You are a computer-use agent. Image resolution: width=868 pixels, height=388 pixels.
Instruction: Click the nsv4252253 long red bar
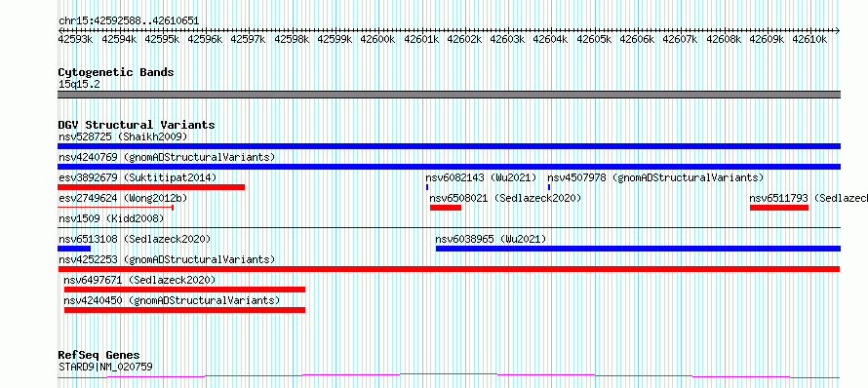click(x=449, y=269)
